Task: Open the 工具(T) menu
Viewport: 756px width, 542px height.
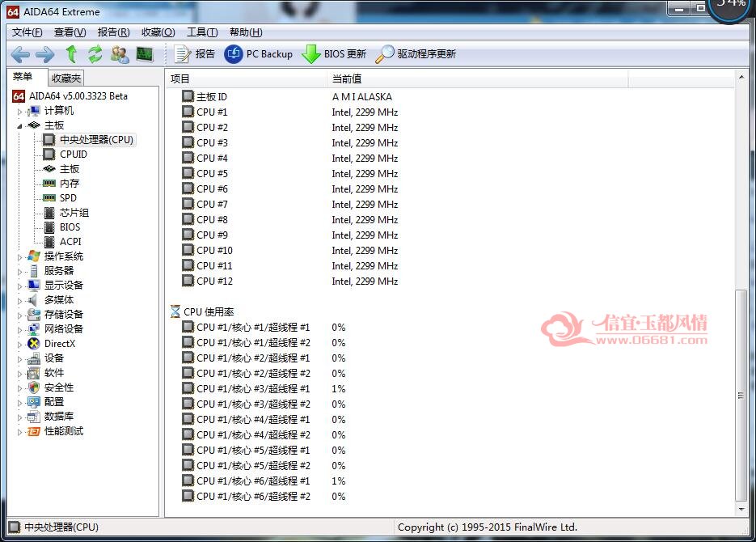Action: tap(202, 32)
